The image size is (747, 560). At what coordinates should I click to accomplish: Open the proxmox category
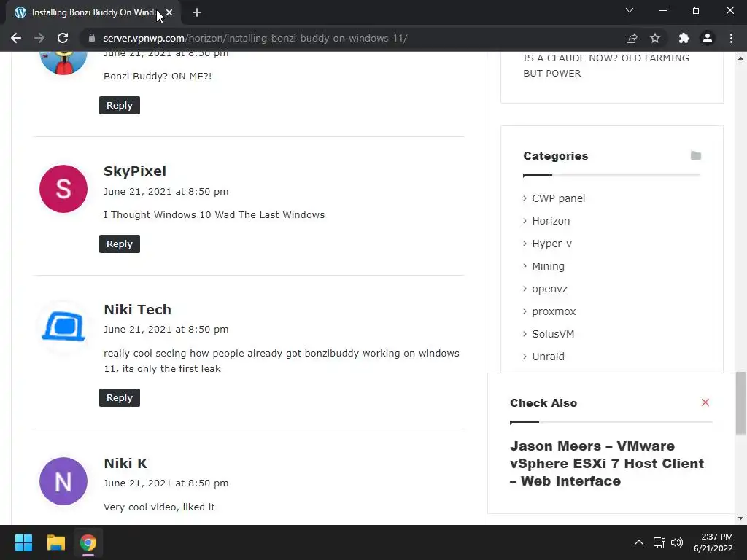click(554, 311)
